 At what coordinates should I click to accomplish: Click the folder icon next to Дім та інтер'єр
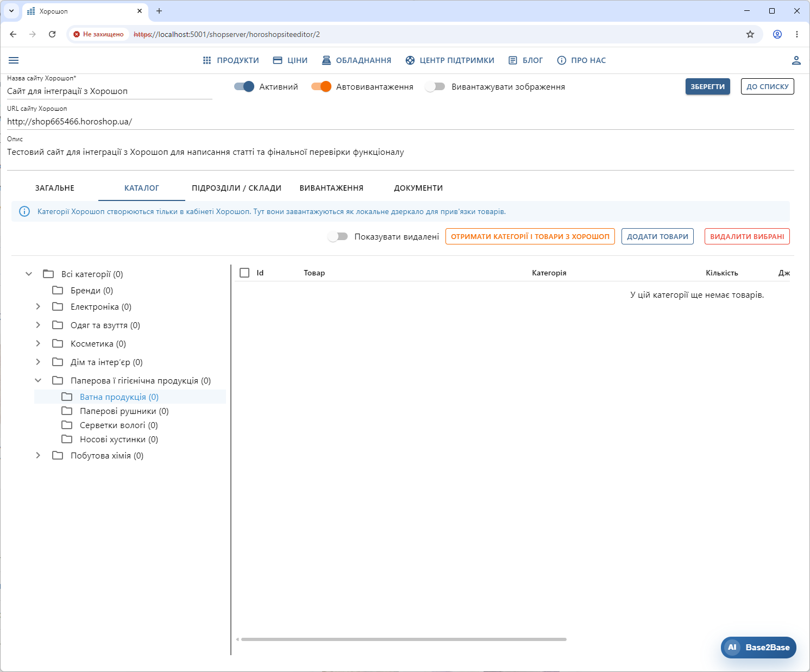pyautogui.click(x=58, y=362)
